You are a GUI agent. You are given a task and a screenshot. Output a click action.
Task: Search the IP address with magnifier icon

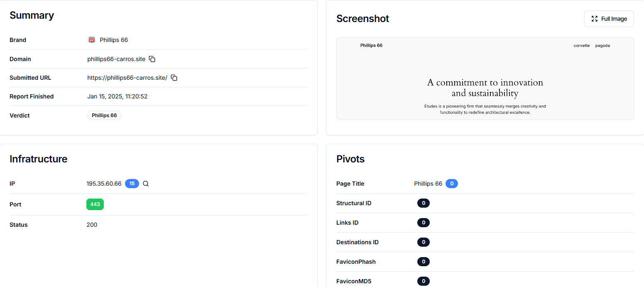pyautogui.click(x=146, y=184)
